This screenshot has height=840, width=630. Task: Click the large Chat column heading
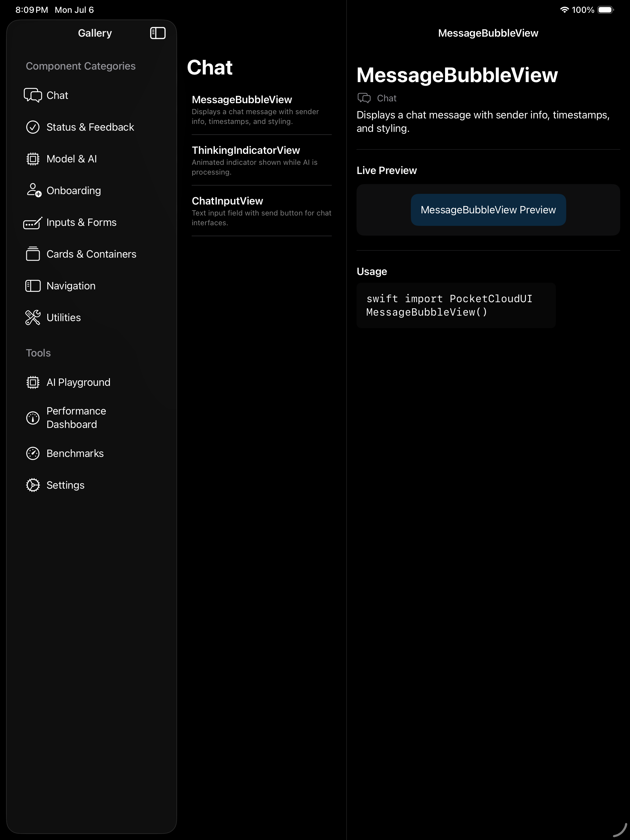pos(210,67)
